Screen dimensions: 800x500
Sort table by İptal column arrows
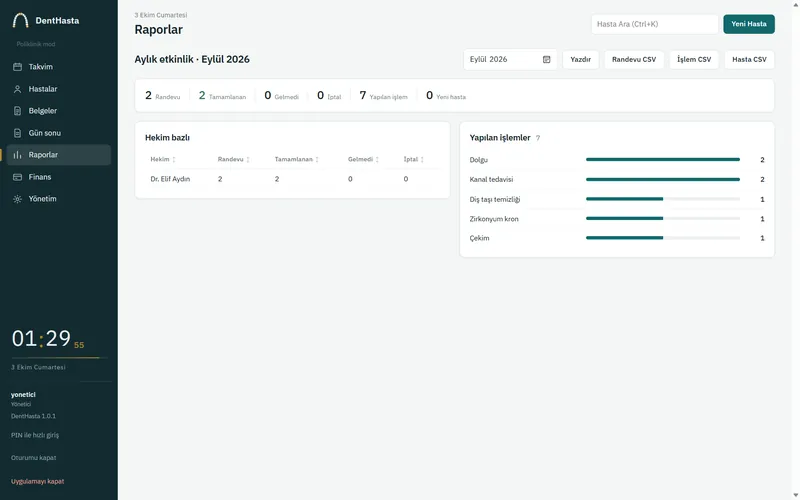click(422, 160)
